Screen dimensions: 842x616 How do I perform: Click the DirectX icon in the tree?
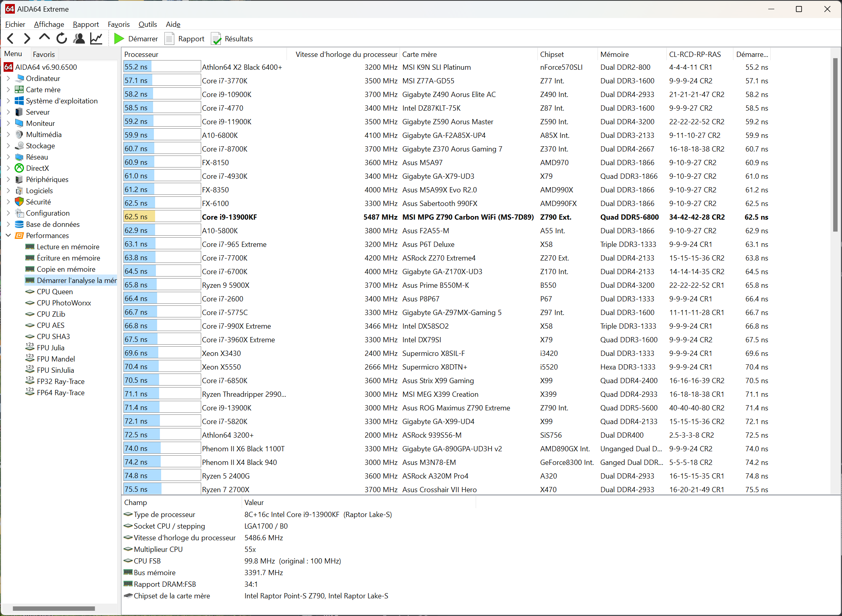(x=19, y=168)
